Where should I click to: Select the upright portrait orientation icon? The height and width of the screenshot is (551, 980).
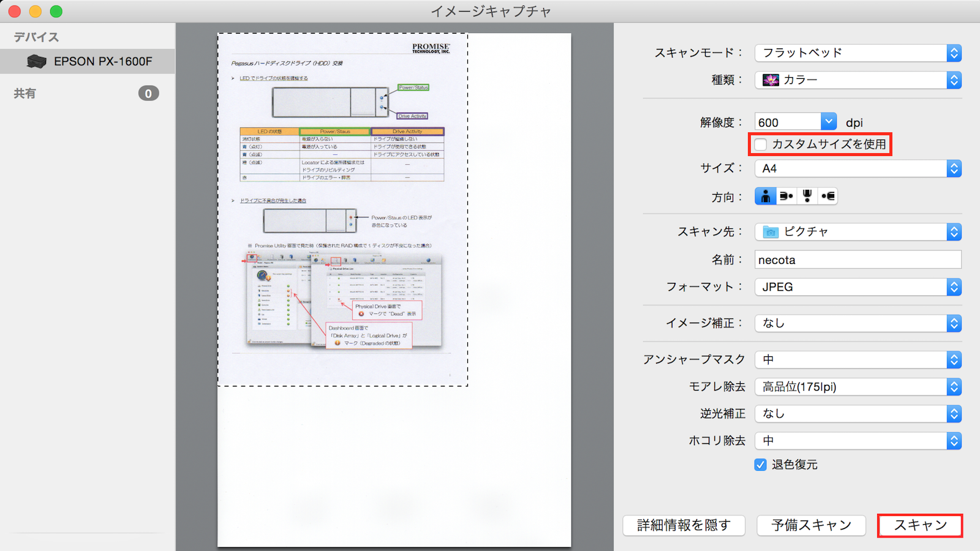tap(766, 197)
